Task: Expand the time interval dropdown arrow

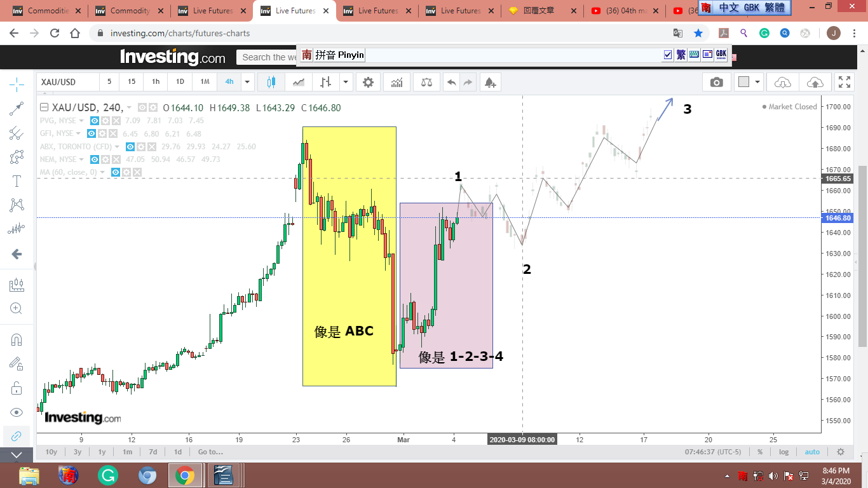Action: pyautogui.click(x=248, y=82)
